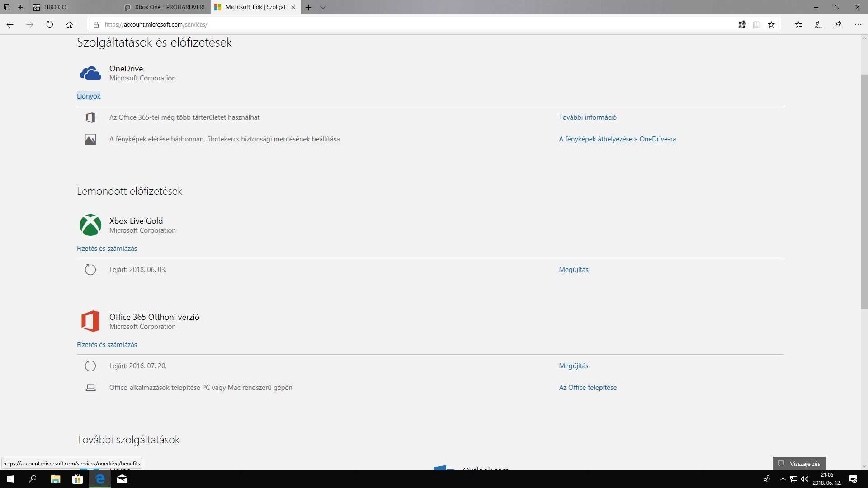Open the OneDrive Előnyök link
This screenshot has height=488, width=868.
point(89,96)
